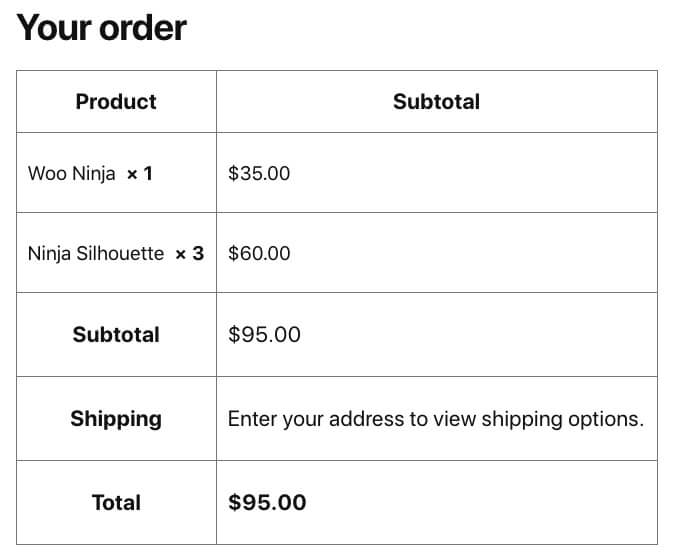The height and width of the screenshot is (560, 681).
Task: Click the $95.00 amount in Subtotal row
Action: tap(264, 335)
